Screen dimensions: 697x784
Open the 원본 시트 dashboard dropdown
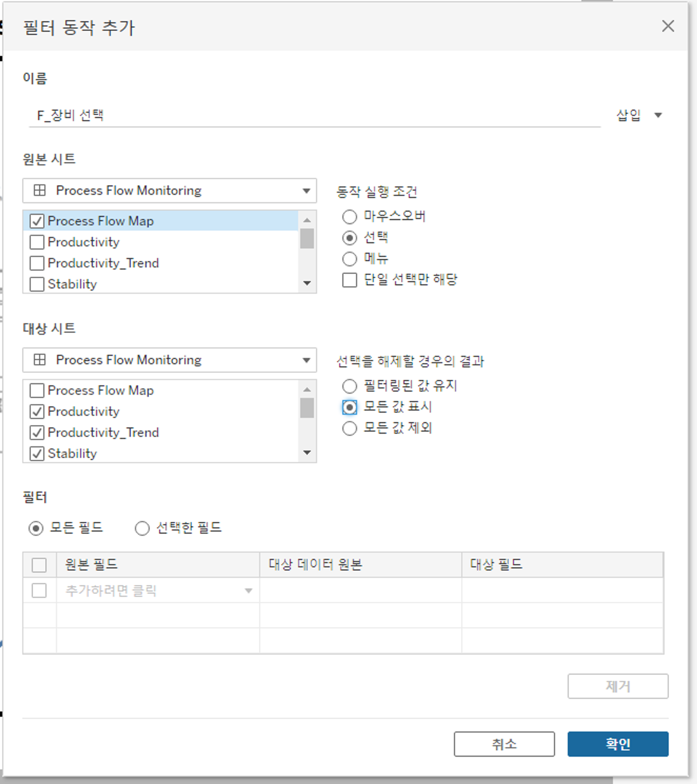[x=169, y=190]
